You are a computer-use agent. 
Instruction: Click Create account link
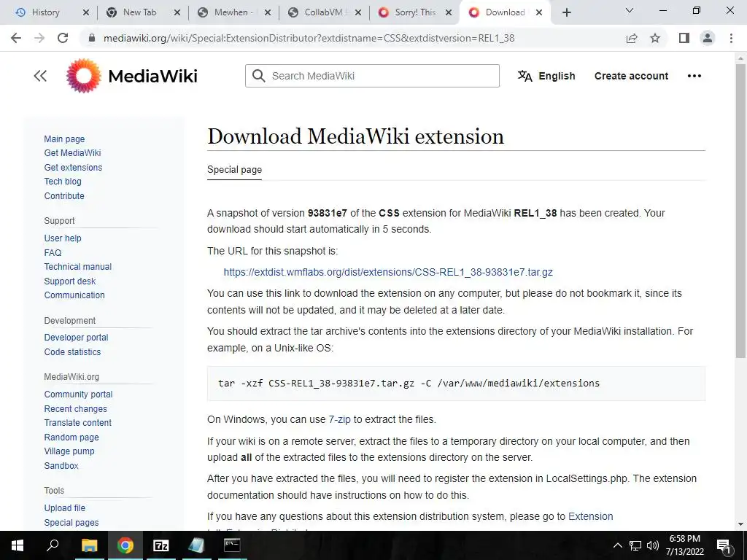(631, 76)
